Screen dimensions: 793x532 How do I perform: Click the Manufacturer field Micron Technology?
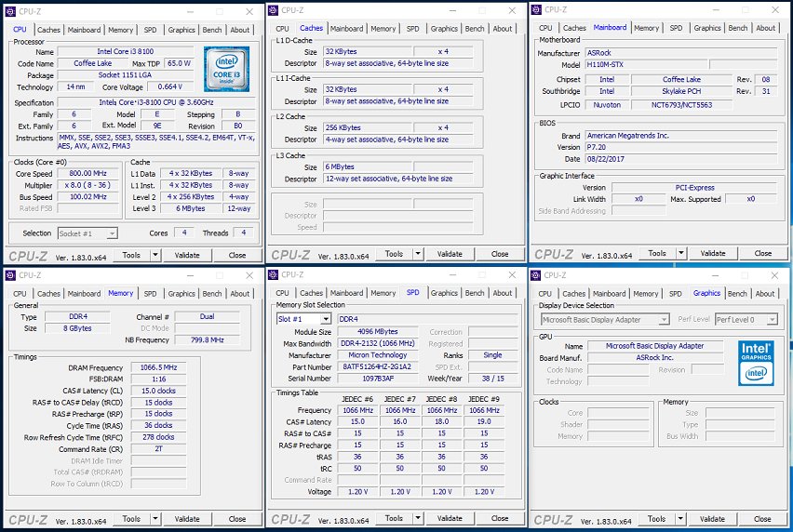tap(377, 355)
